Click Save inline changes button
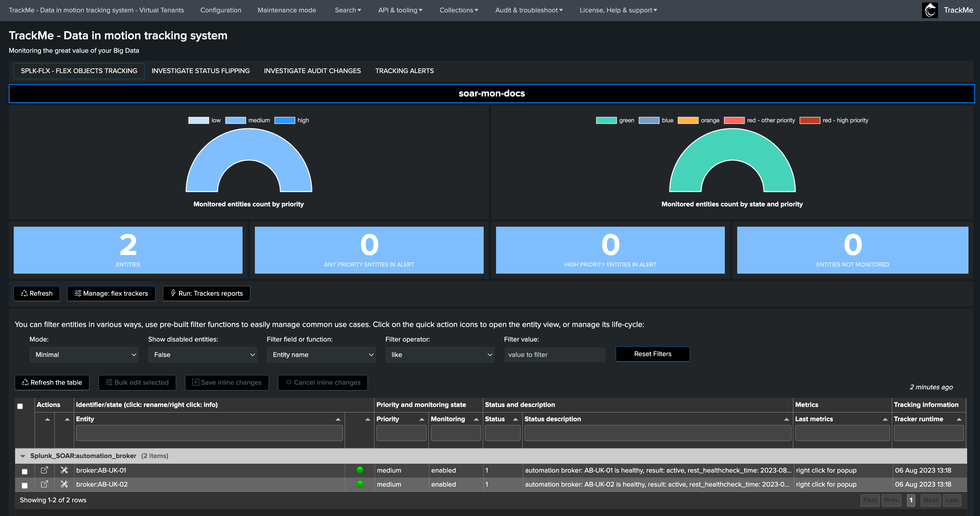 (227, 382)
